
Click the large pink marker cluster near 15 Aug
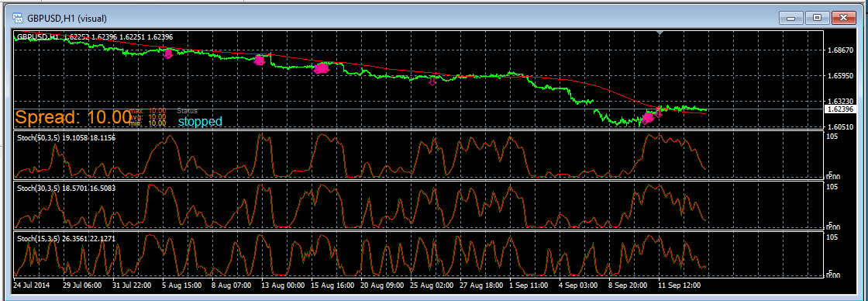point(321,68)
